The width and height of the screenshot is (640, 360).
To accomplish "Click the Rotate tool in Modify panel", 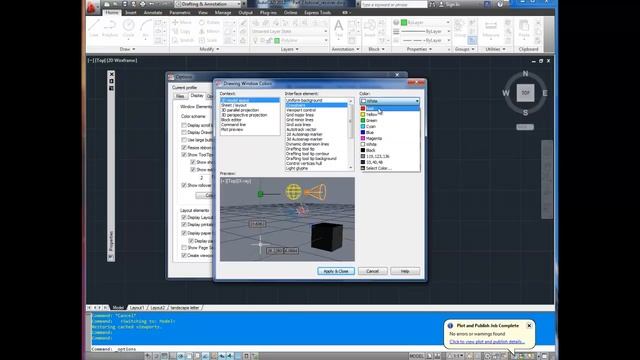I will coord(209,22).
